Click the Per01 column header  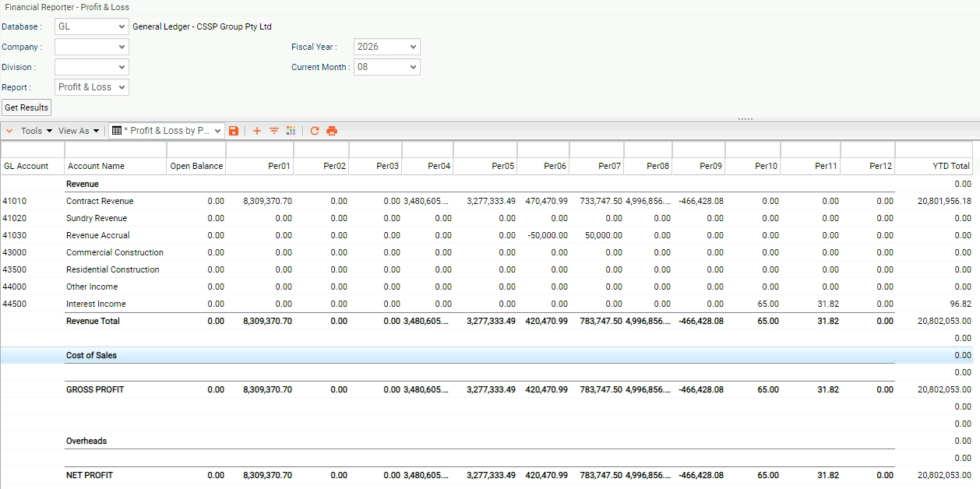pos(260,166)
